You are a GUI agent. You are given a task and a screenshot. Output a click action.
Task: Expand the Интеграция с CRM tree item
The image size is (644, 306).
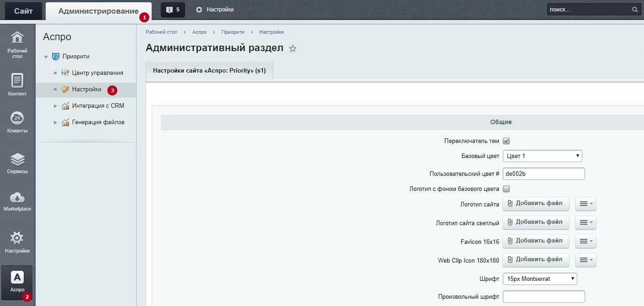(x=55, y=106)
